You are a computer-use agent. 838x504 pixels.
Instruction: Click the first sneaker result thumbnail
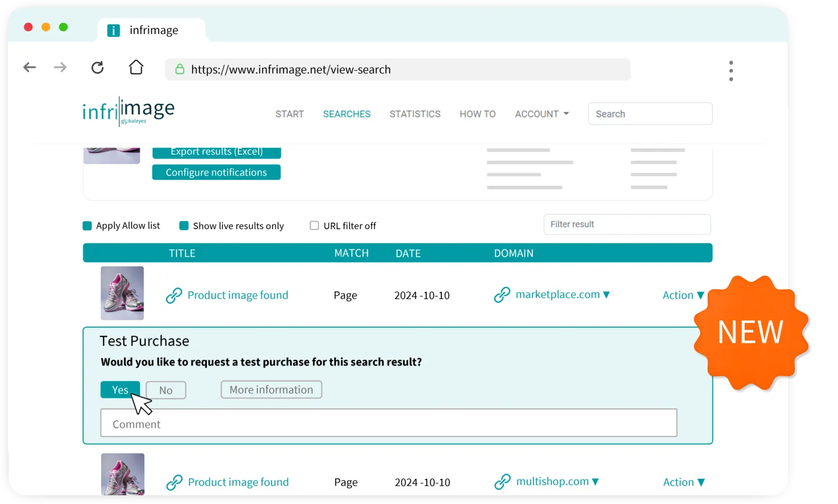tap(122, 293)
